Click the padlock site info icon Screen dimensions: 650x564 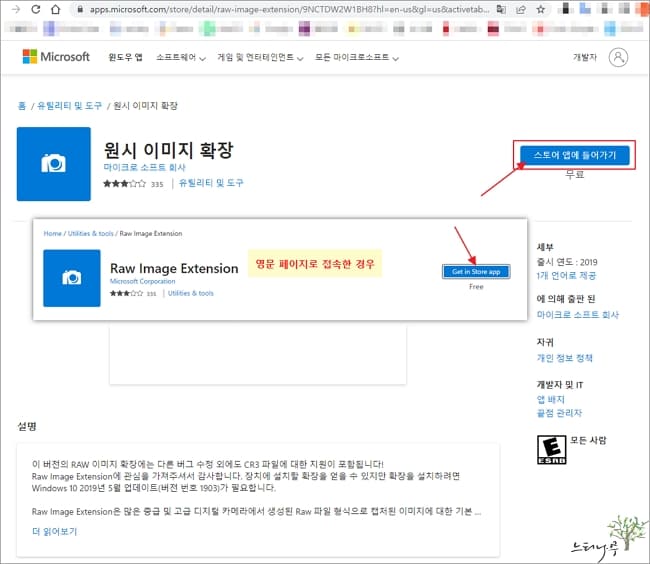(x=80, y=9)
